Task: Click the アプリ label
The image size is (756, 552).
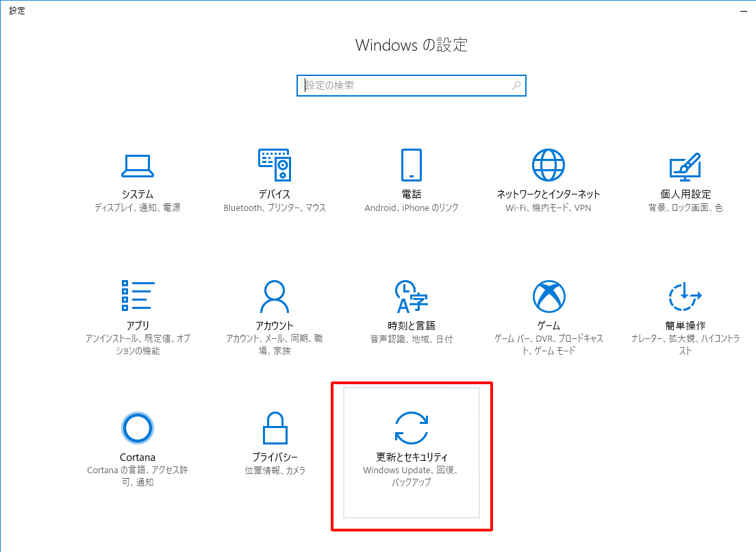Action: [x=138, y=325]
